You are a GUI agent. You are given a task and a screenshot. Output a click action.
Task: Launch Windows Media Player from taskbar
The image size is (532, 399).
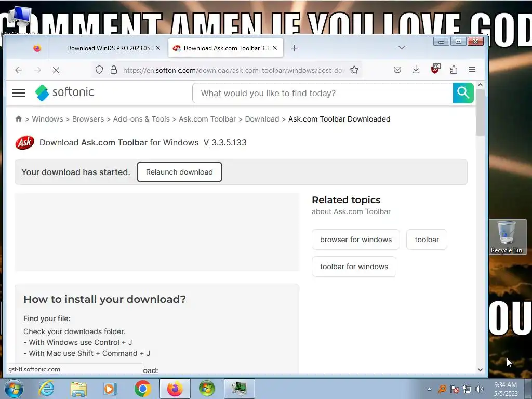pyautogui.click(x=110, y=389)
